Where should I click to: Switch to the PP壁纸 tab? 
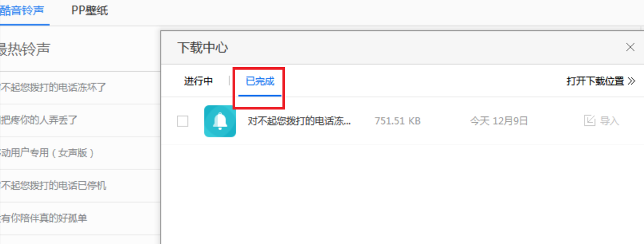pos(90,11)
